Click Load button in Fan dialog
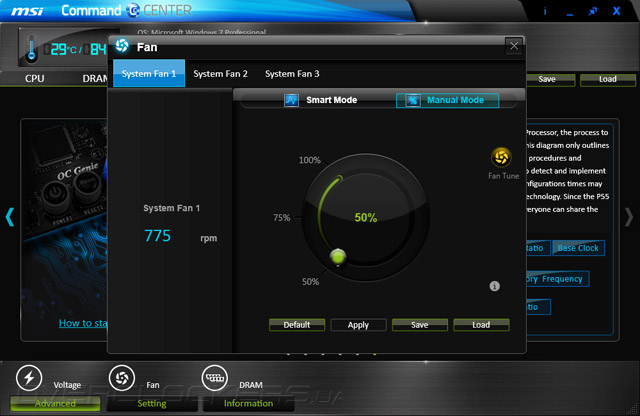 [x=481, y=325]
